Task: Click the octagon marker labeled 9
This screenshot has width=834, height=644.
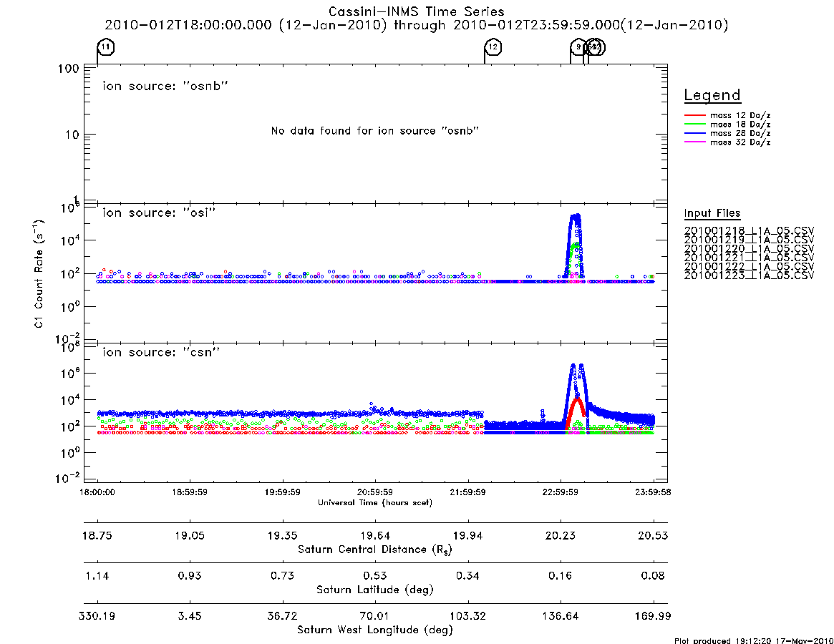Action: coord(578,47)
